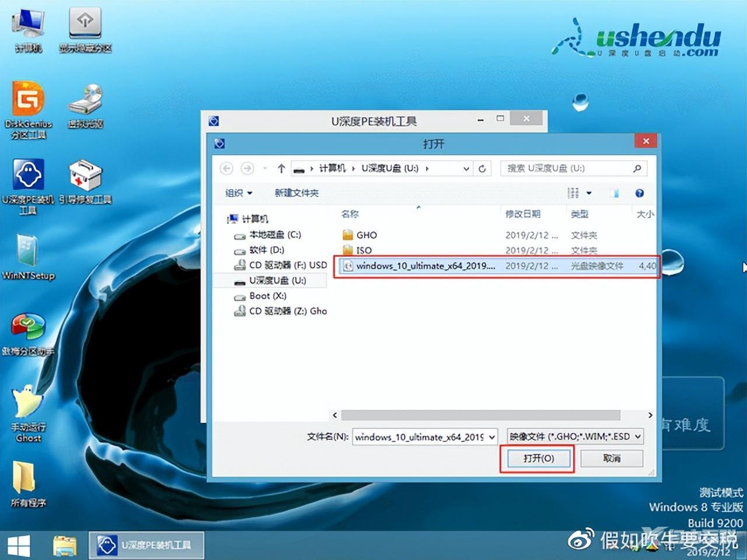Launch WinNTSetup from the desktop

pos(28,257)
